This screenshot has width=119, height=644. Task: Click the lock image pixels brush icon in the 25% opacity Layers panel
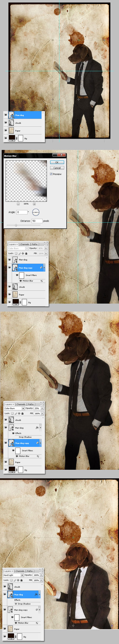point(16,413)
